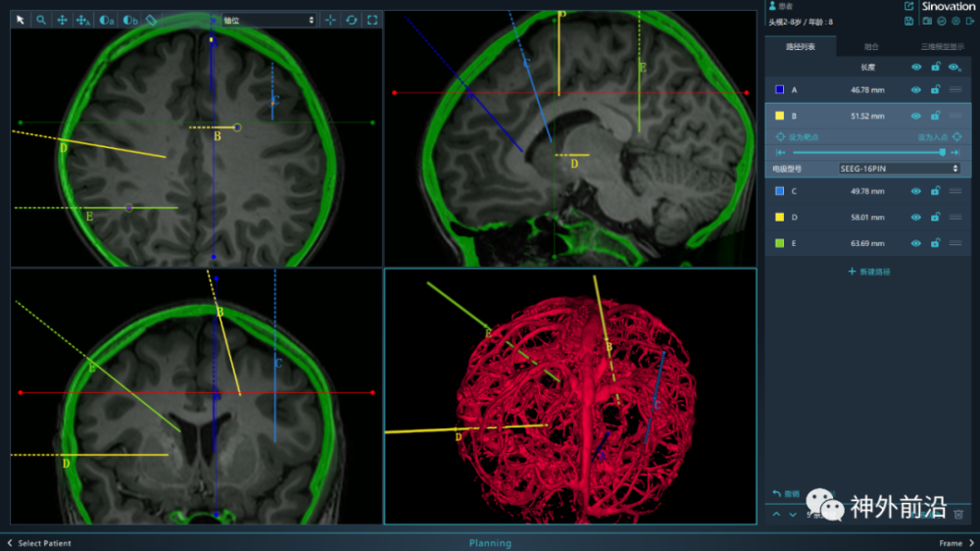The width and height of the screenshot is (980, 551).
Task: Open the 三维模型显示 tab
Action: (x=942, y=46)
